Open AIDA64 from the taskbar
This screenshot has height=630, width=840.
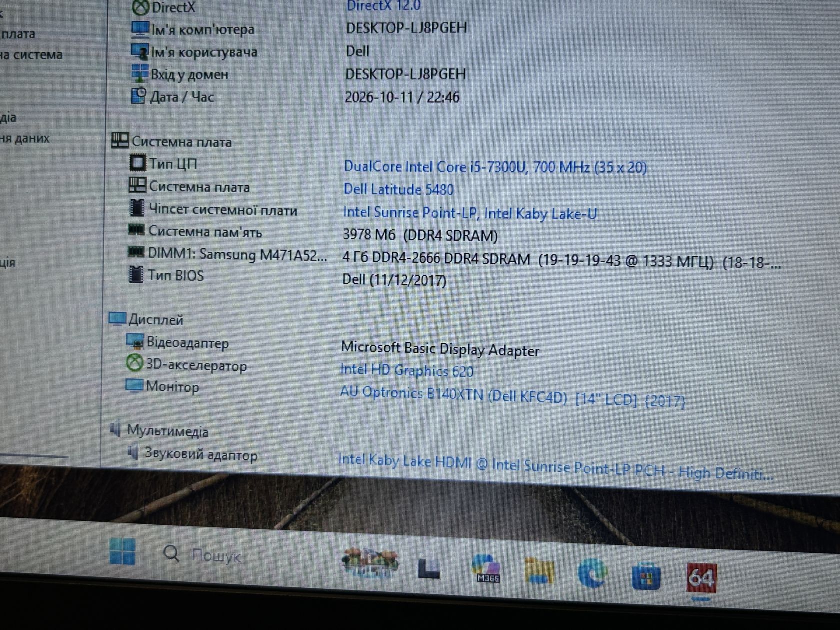701,579
